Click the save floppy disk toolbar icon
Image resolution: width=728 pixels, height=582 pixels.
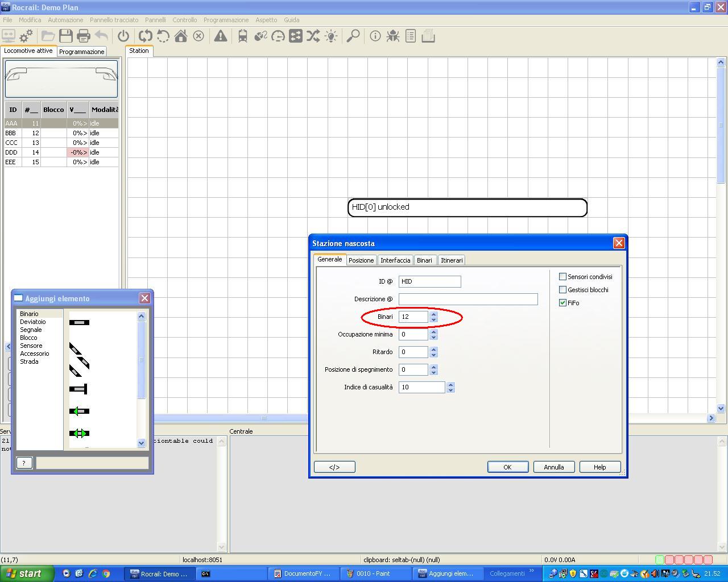pos(66,36)
